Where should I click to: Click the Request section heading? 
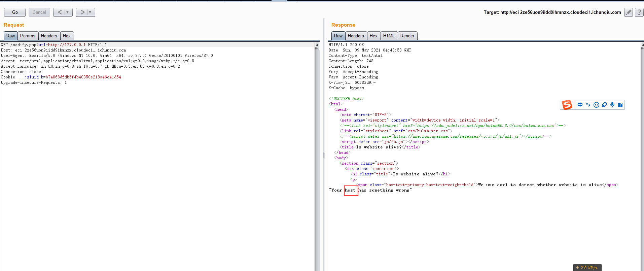pyautogui.click(x=14, y=25)
